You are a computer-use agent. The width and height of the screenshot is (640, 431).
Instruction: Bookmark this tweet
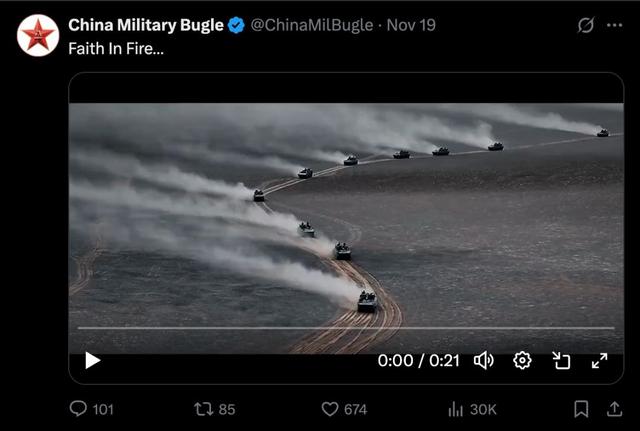pyautogui.click(x=580, y=409)
